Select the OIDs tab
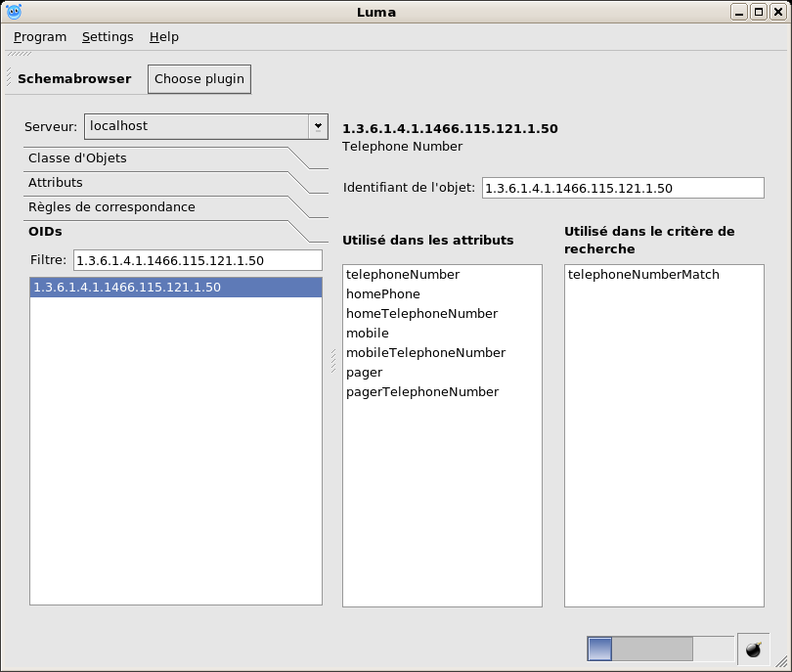 [x=45, y=232]
